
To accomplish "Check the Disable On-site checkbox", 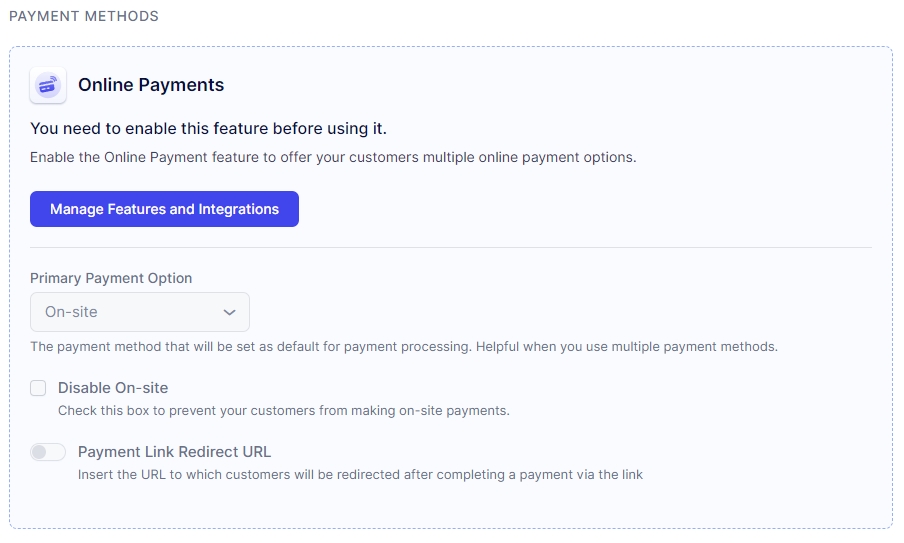I will (38, 388).
